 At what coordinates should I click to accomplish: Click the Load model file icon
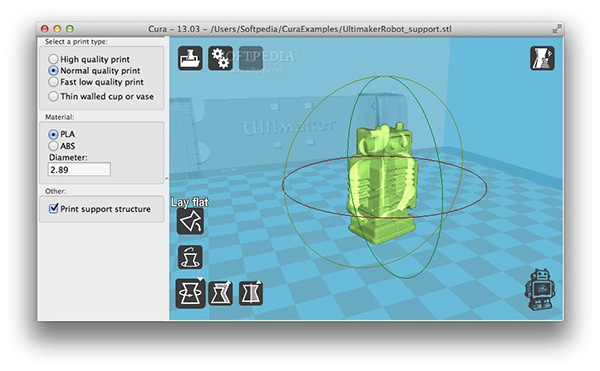[190, 58]
